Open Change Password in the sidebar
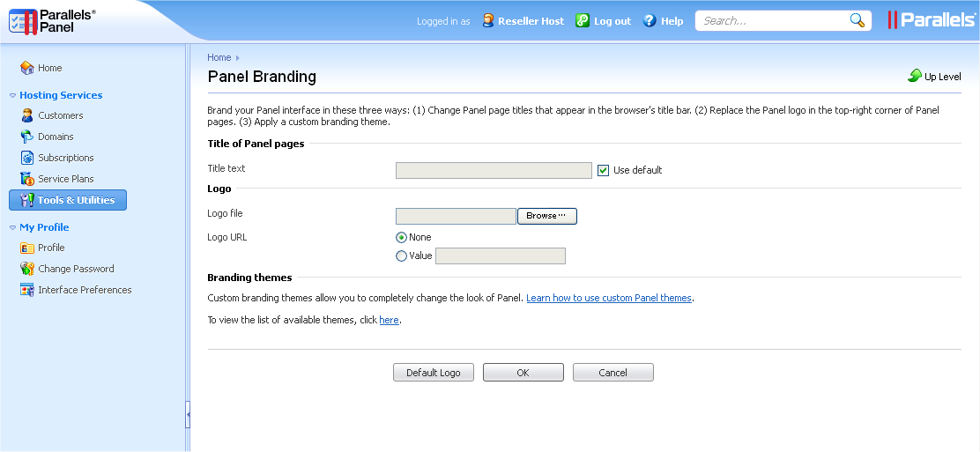The width and height of the screenshot is (980, 452). pos(77,269)
